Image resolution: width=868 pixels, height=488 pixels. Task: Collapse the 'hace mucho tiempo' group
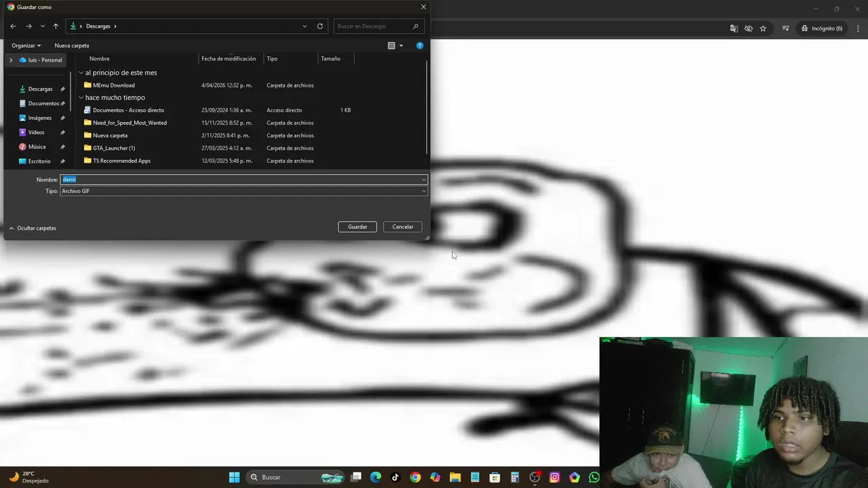(81, 98)
